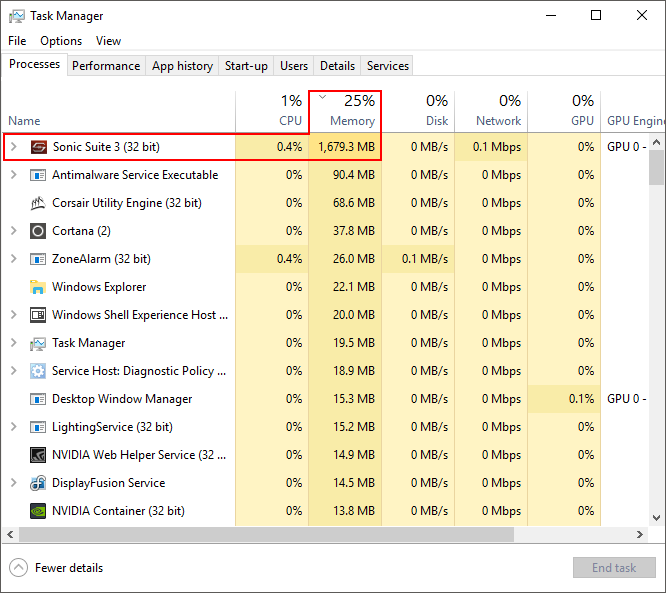The image size is (666, 593).
Task: Select the Corsair Utility Engine (32 bit) name
Action: (x=127, y=203)
